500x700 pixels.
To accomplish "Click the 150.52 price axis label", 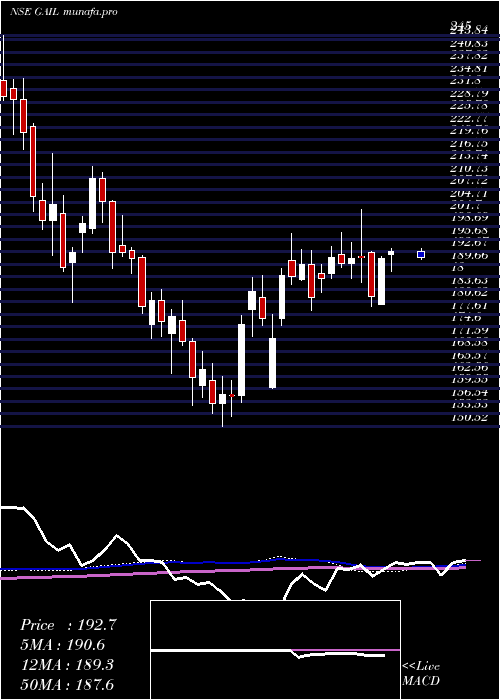I will pyautogui.click(x=469, y=417).
